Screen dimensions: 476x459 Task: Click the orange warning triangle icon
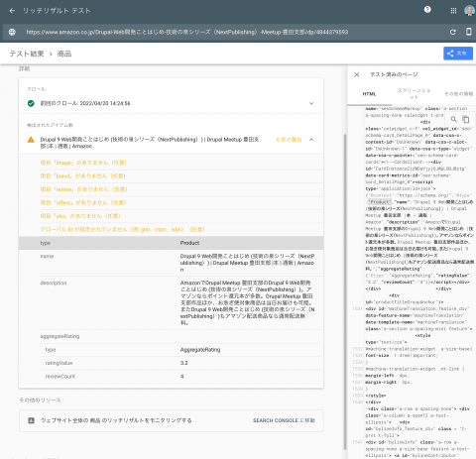click(x=31, y=140)
